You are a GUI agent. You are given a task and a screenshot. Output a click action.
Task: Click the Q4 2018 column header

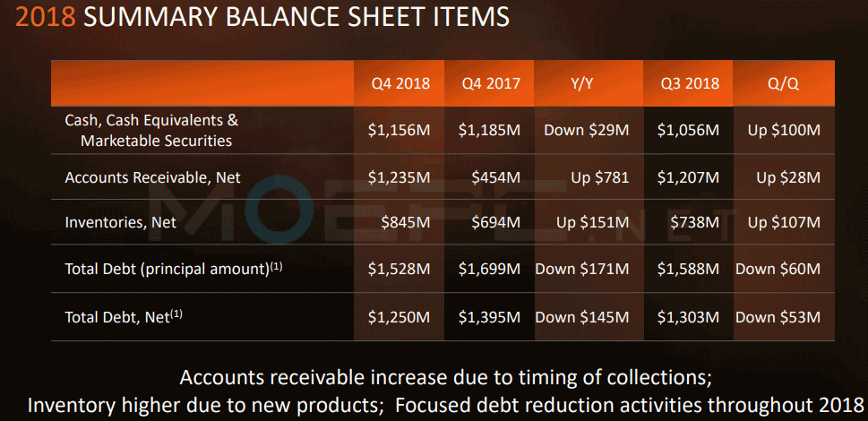click(400, 83)
